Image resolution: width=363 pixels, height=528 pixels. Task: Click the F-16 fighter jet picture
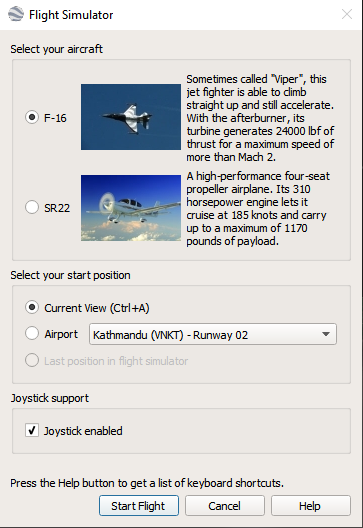point(131,117)
